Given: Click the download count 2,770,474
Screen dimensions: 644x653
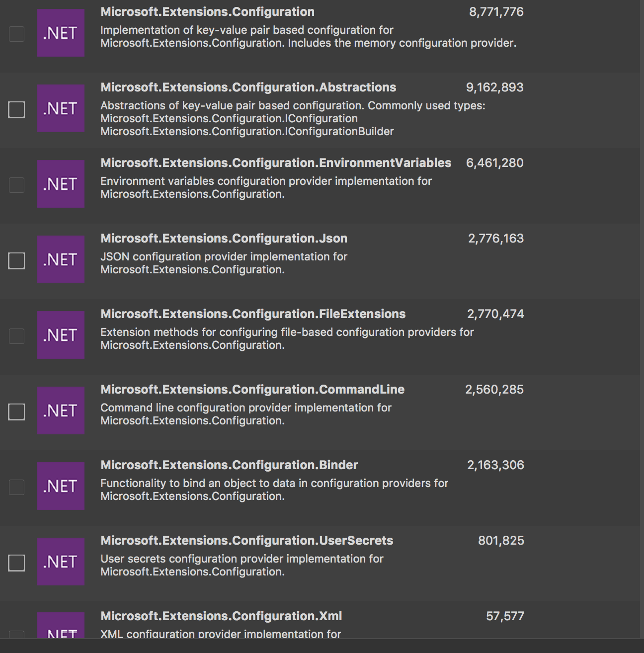Looking at the screenshot, I should [x=495, y=314].
